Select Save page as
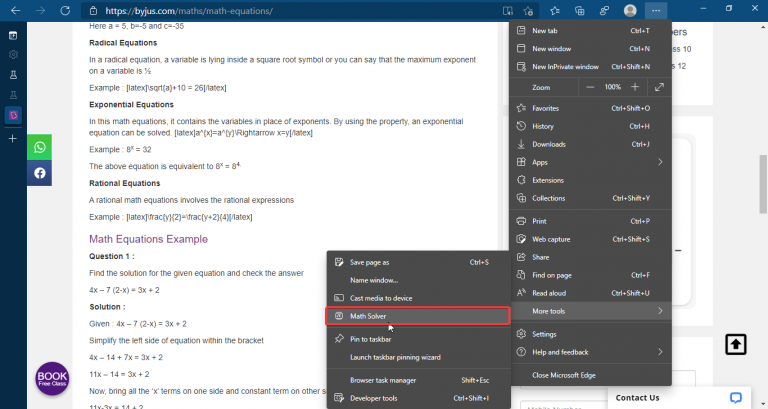768x409 pixels. pyautogui.click(x=418, y=263)
